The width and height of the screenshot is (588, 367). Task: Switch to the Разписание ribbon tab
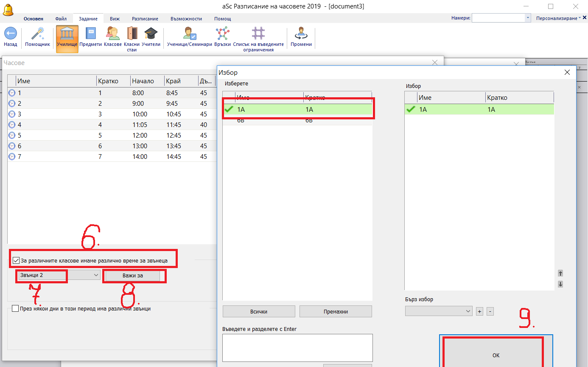pyautogui.click(x=145, y=19)
